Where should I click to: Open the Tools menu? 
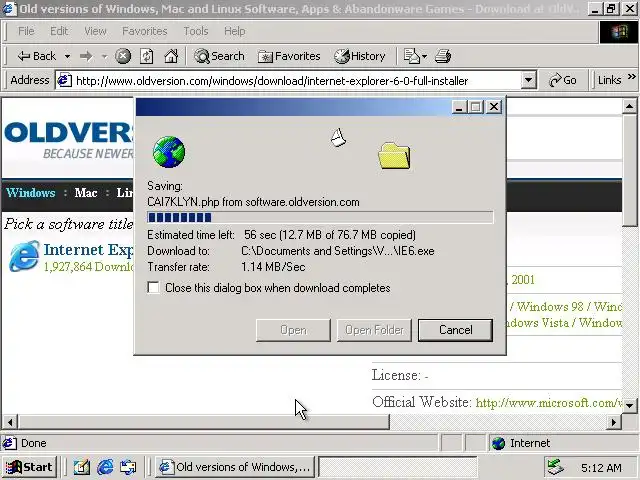[196, 31]
